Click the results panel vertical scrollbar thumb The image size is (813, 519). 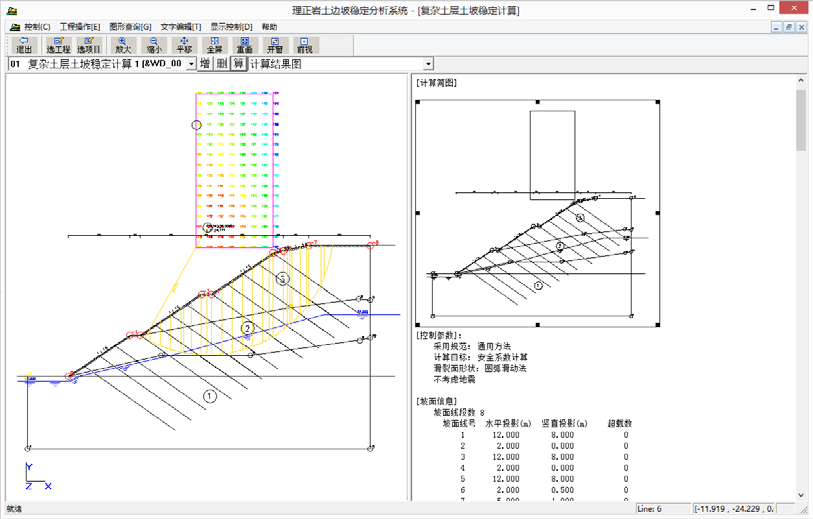(800, 120)
